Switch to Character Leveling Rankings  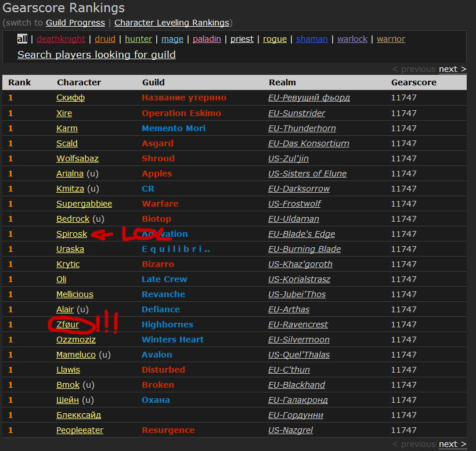pos(171,23)
